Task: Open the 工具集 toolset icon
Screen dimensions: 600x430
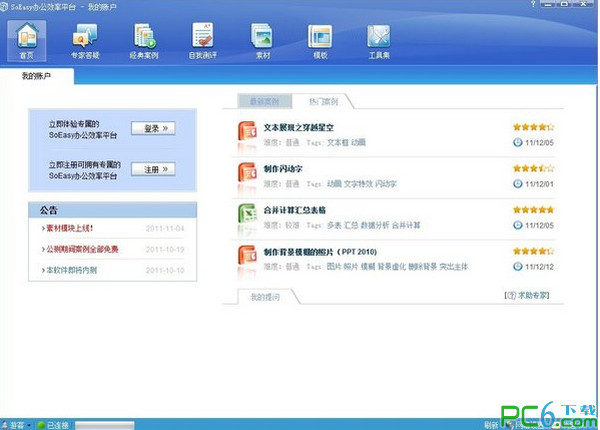Action: click(379, 41)
